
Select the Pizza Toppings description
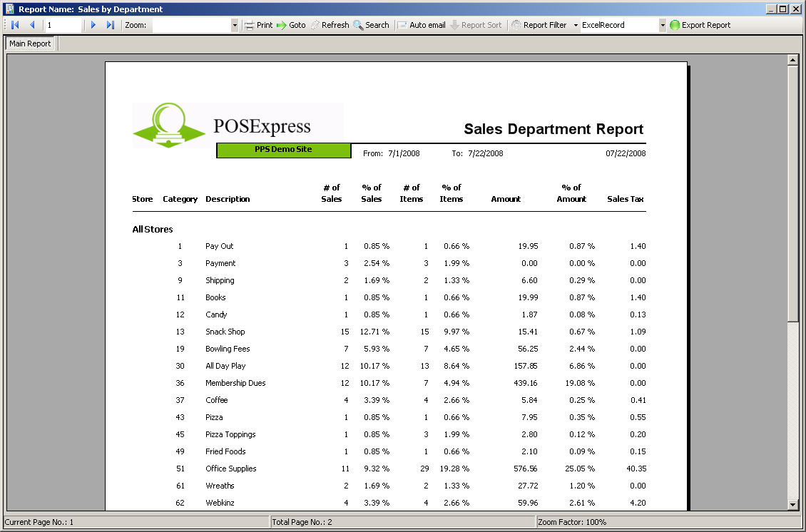click(230, 434)
